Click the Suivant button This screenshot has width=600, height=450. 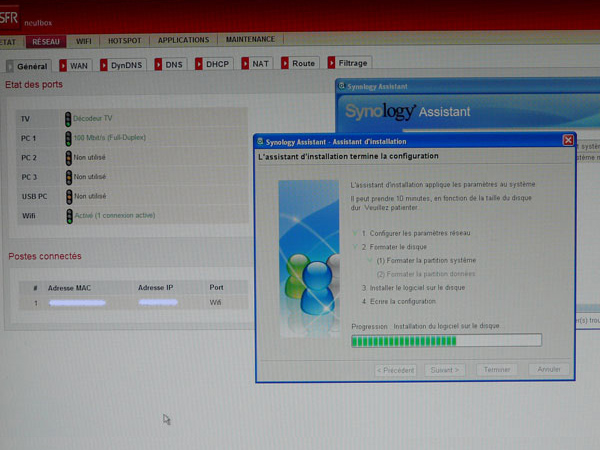445,370
